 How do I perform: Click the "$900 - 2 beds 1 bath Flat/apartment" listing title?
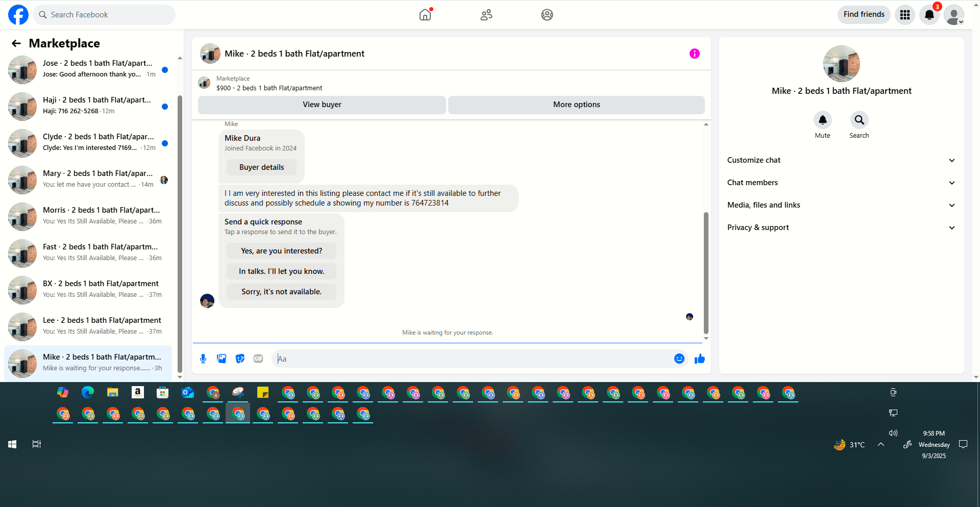(269, 88)
